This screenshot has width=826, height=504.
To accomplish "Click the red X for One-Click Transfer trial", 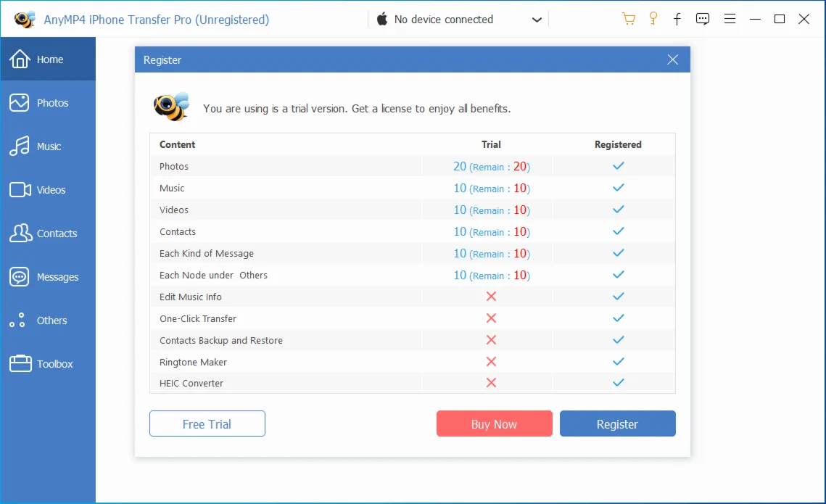I will [x=491, y=318].
